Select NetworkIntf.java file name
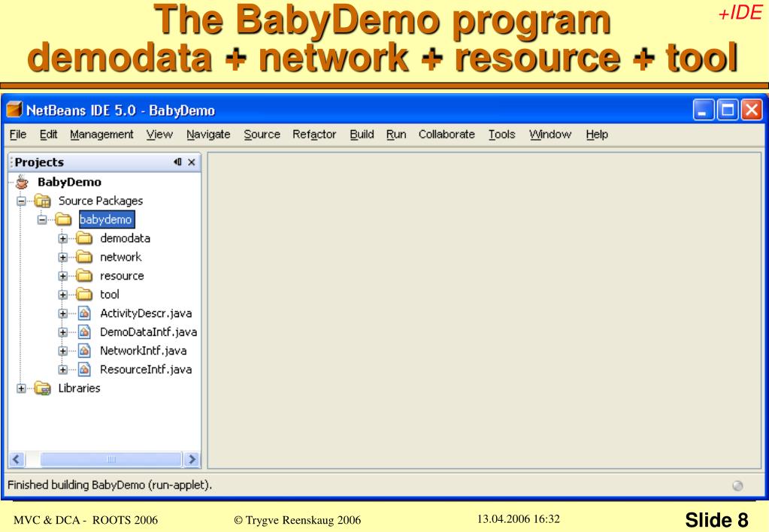The height and width of the screenshot is (532, 769). [x=144, y=351]
